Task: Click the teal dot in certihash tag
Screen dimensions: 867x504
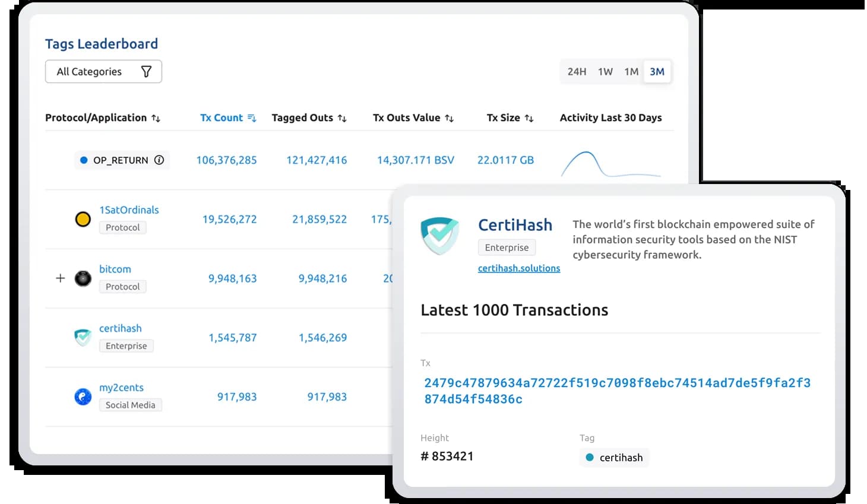Action: pyautogui.click(x=590, y=457)
